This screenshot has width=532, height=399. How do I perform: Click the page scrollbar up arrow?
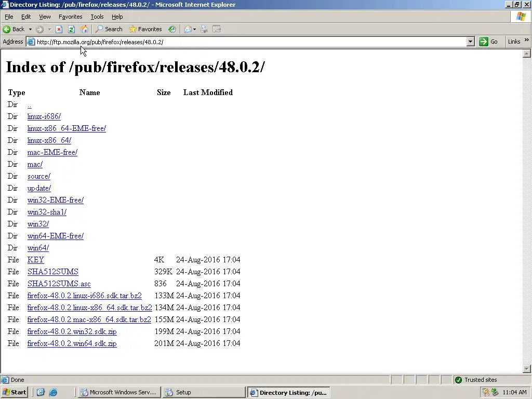pos(527,54)
